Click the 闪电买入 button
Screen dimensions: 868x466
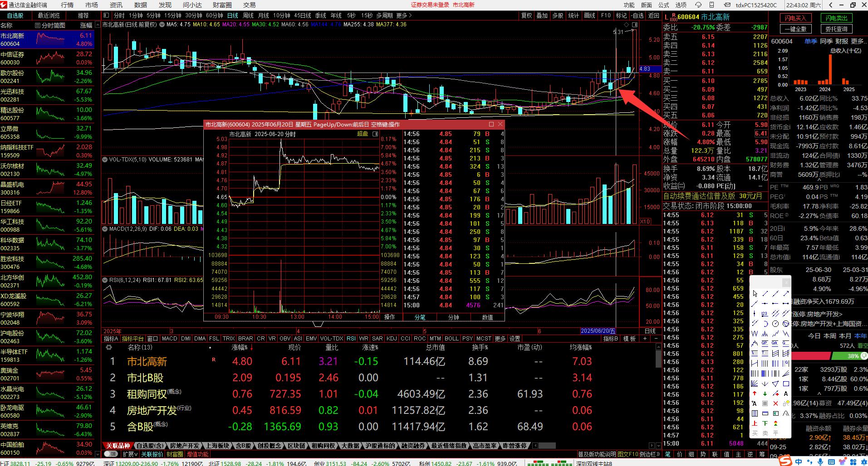(x=795, y=18)
